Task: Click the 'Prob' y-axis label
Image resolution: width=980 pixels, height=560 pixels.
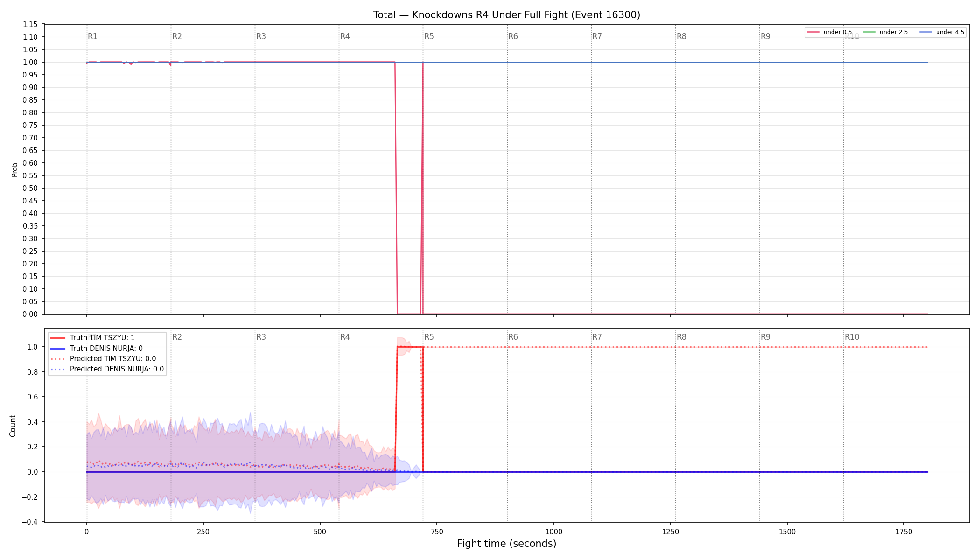Action: 14,169
